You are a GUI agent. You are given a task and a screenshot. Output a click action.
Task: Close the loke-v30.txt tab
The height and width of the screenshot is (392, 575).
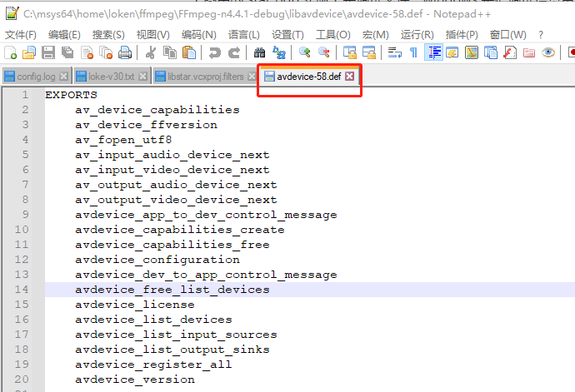click(x=143, y=77)
